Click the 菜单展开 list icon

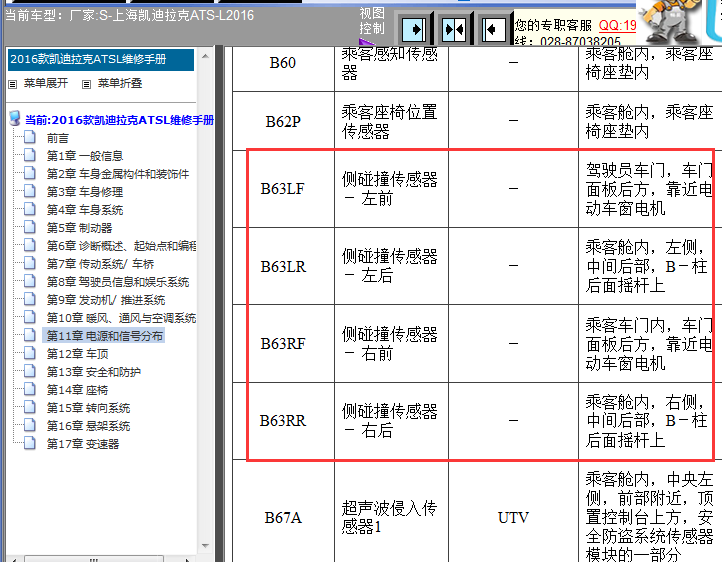coord(12,84)
